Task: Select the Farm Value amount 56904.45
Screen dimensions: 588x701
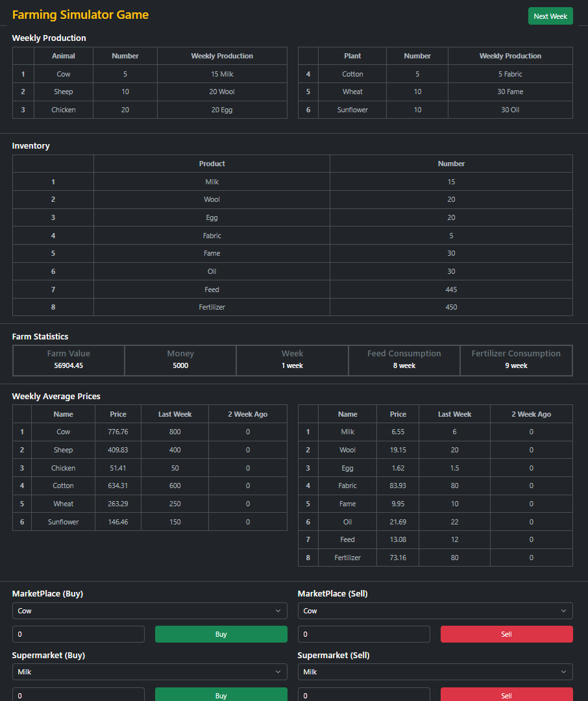Action: [68, 365]
